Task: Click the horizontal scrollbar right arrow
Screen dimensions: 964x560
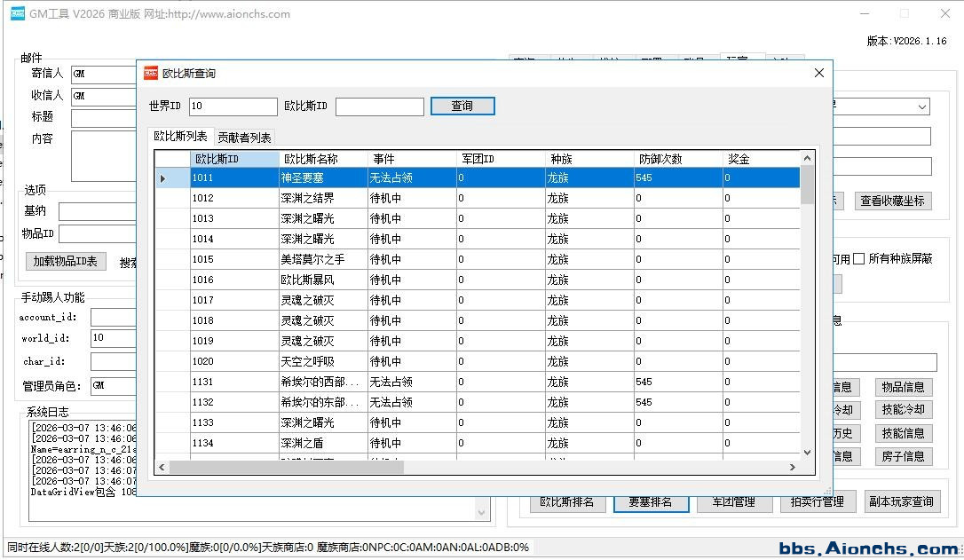Action: (793, 467)
